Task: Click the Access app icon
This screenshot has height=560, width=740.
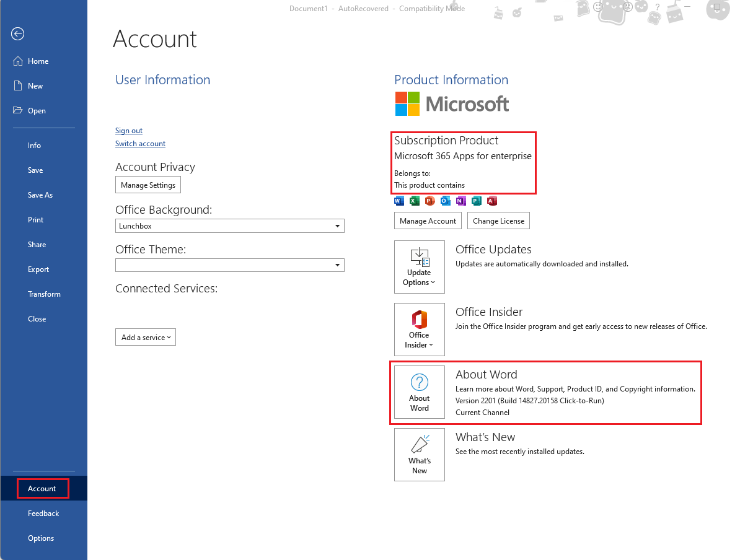Action: coord(491,201)
